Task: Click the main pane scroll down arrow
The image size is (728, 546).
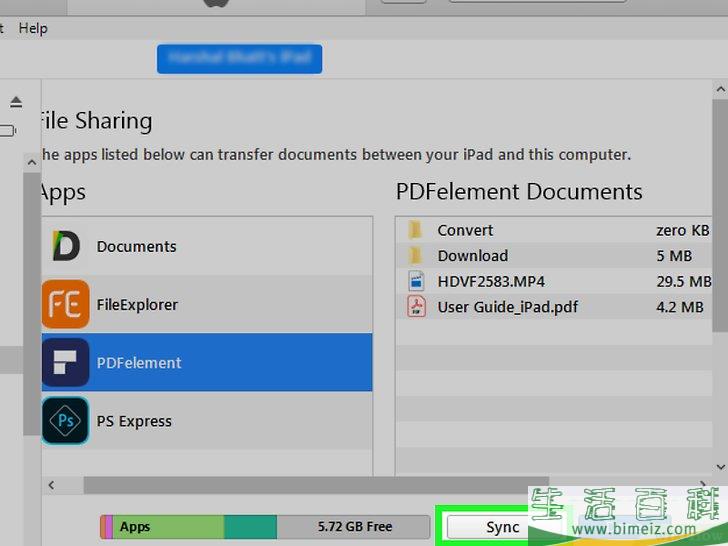Action: point(721,467)
